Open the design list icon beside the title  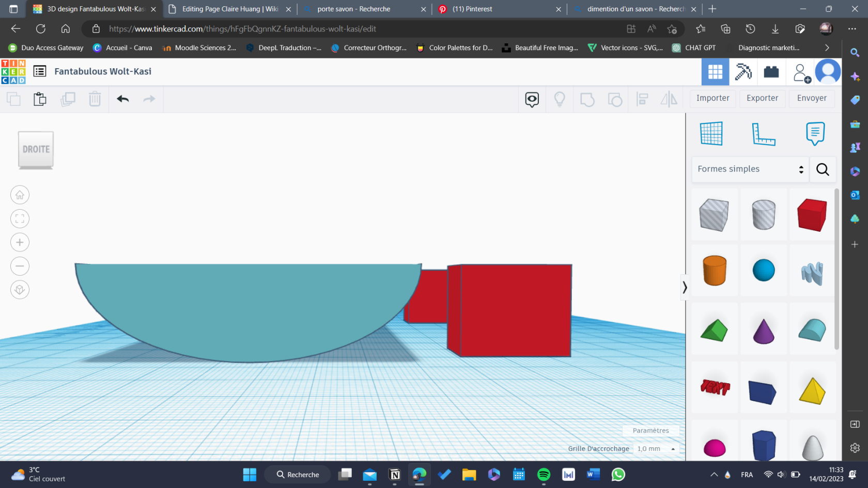[x=40, y=71]
